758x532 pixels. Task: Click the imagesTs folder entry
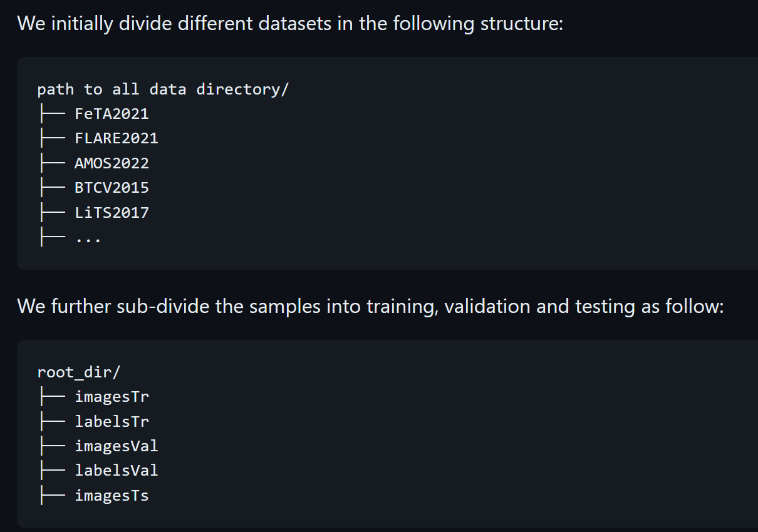[112, 496]
